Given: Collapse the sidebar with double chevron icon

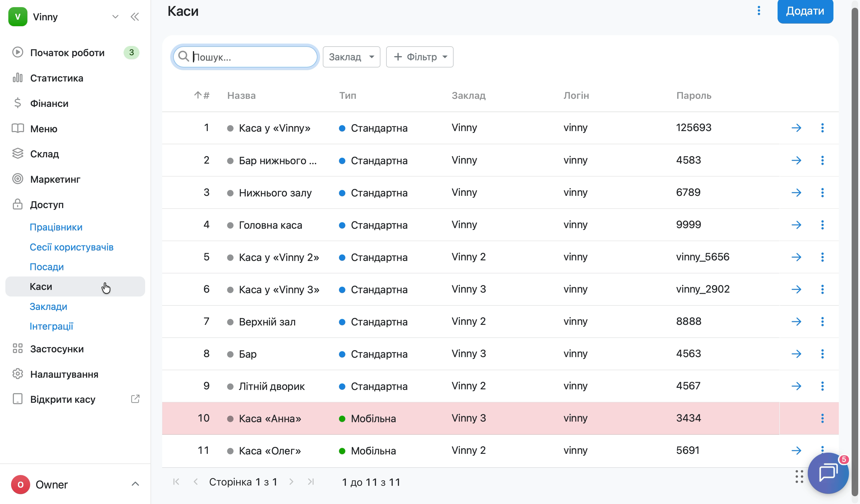Looking at the screenshot, I should (135, 17).
